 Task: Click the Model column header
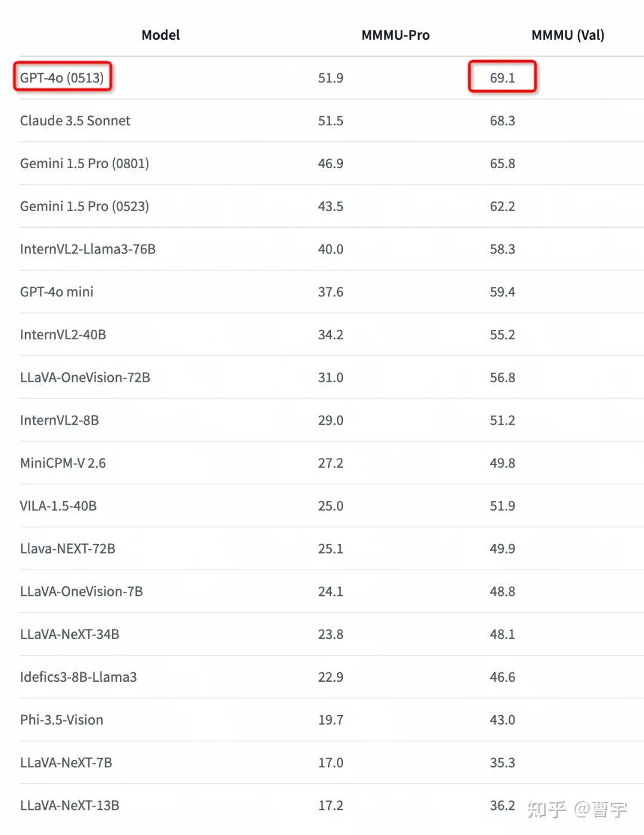[160, 35]
